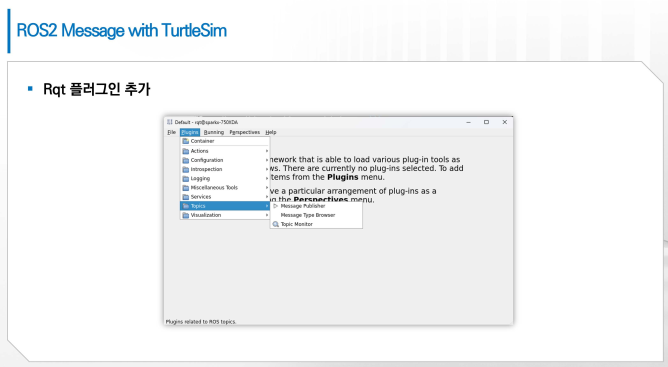Click the bold 'Plugins' word in description
The height and width of the screenshot is (367, 668).
(x=343, y=177)
